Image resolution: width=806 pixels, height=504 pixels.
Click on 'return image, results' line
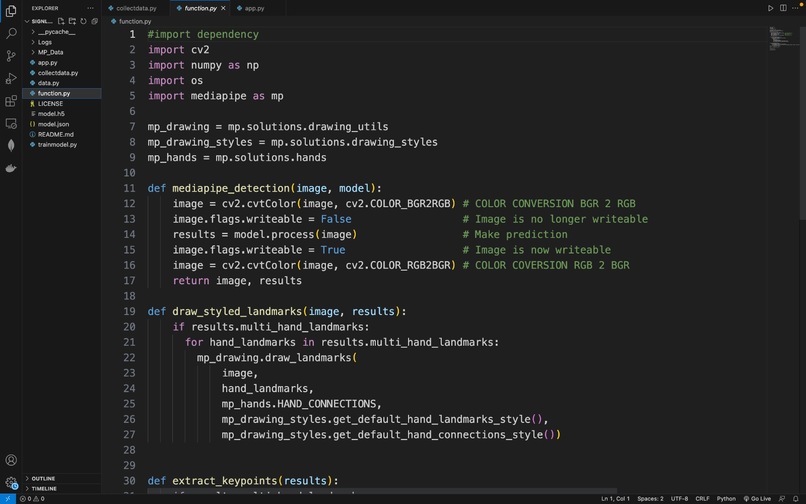[x=237, y=281]
